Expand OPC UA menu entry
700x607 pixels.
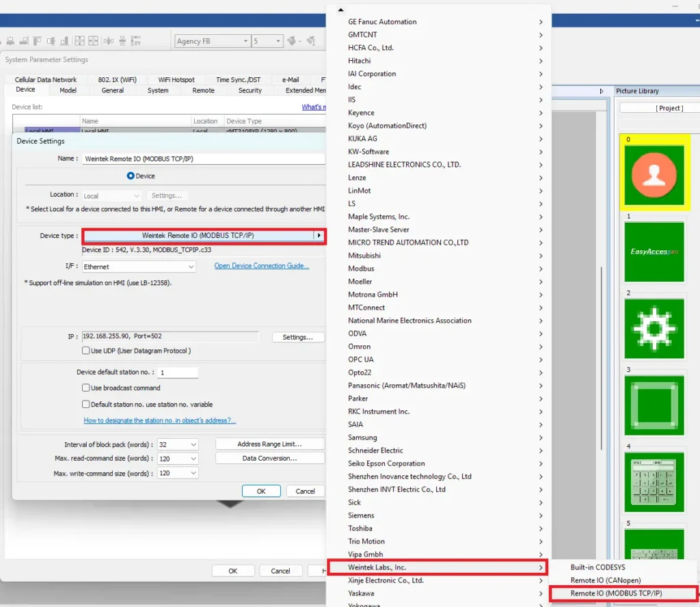click(437, 360)
